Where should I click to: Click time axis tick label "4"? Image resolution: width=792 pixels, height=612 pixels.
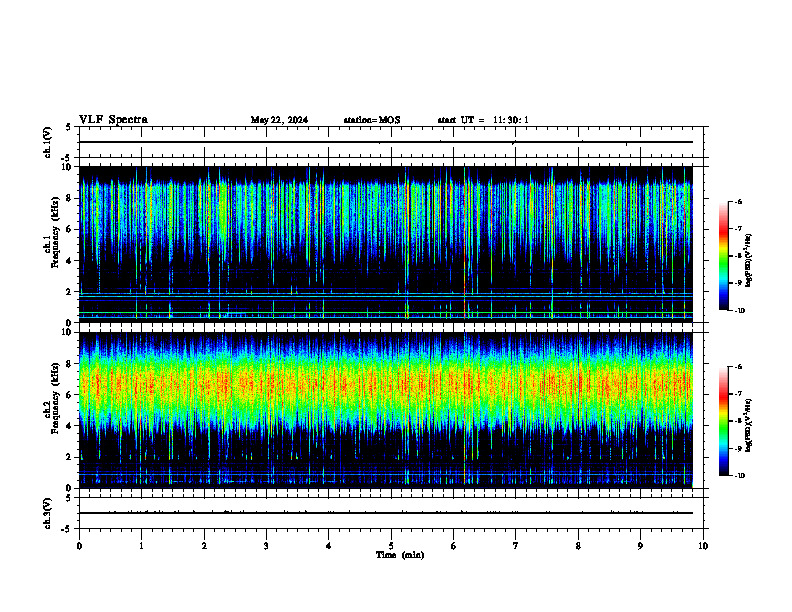pos(329,546)
